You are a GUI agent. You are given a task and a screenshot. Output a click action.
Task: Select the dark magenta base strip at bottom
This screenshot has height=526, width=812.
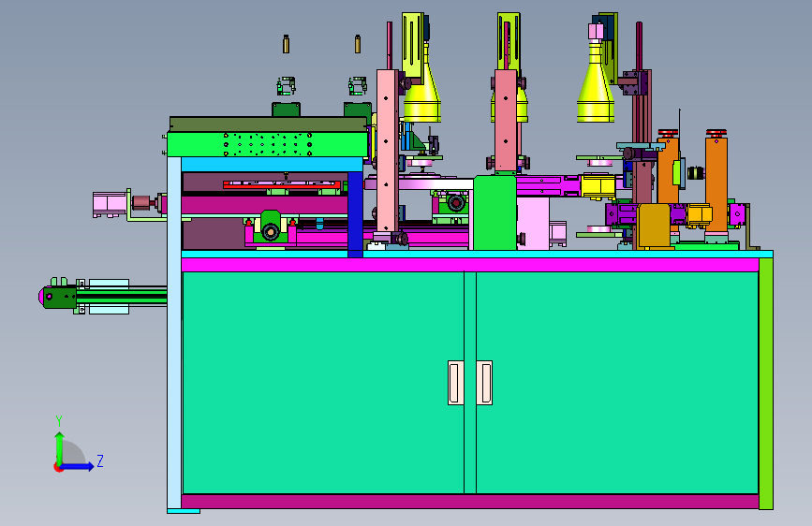pyautogui.click(x=470, y=501)
